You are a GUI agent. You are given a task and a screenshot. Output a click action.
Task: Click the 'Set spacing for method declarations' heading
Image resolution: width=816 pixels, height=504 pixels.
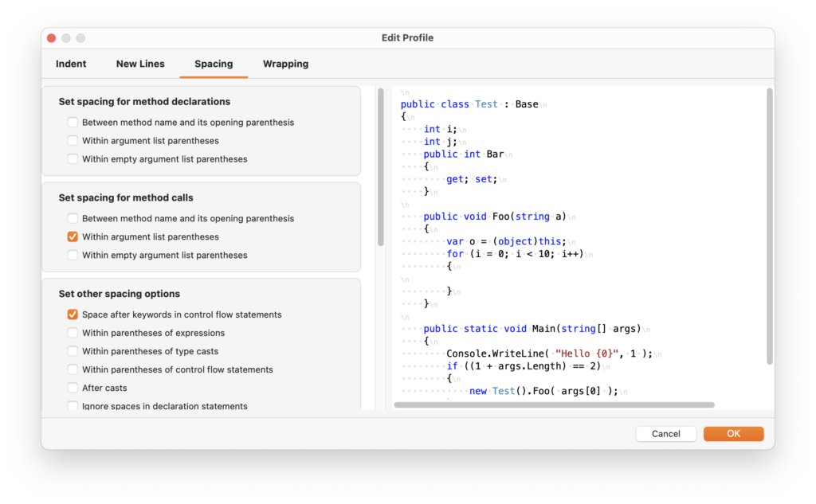(x=144, y=101)
